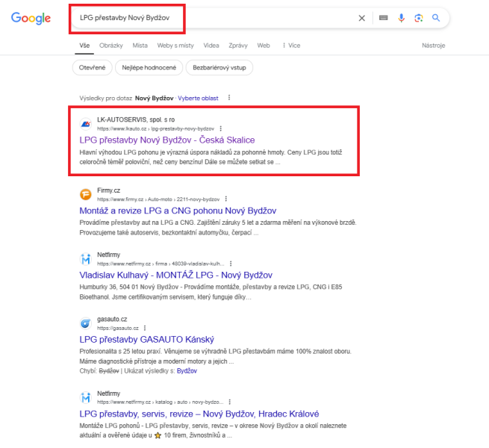Click the magnifier search icon
Viewport: 489px width, 448px height.
click(436, 18)
